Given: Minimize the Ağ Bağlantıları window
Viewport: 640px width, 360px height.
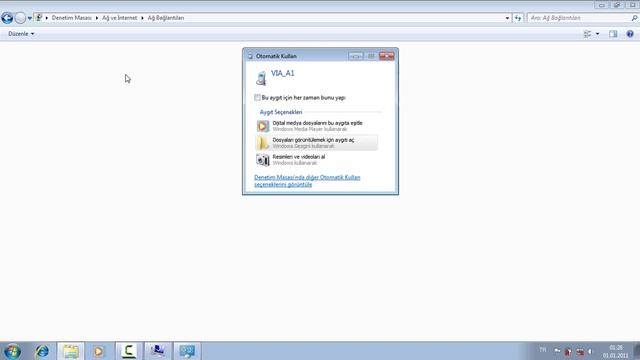Looking at the screenshot, I should [x=602, y=5].
